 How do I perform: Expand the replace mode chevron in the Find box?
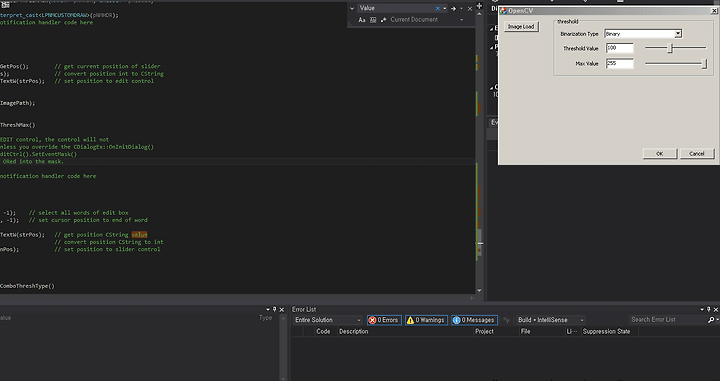pos(352,8)
